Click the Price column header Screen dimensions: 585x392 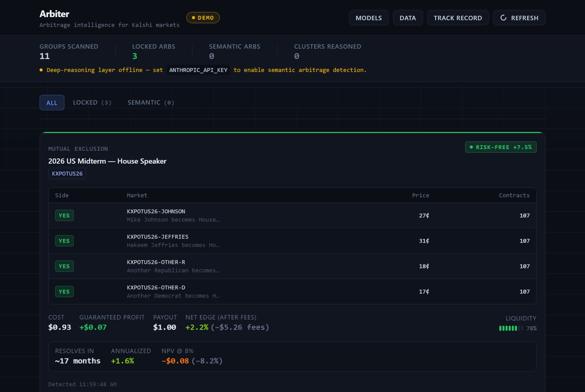tap(420, 195)
